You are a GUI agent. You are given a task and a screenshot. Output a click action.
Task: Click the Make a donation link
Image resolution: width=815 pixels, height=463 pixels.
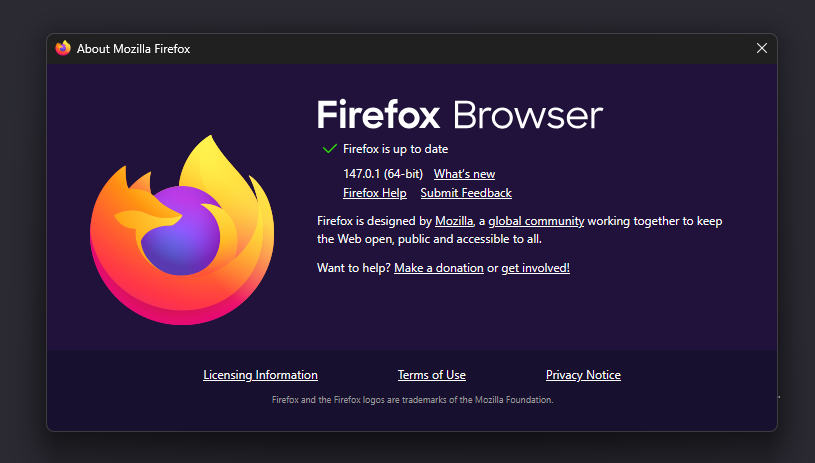[438, 268]
